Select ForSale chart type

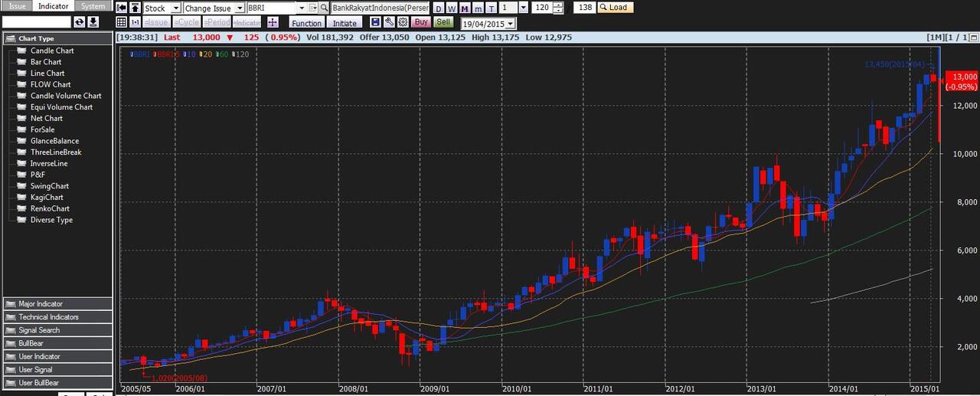point(43,129)
